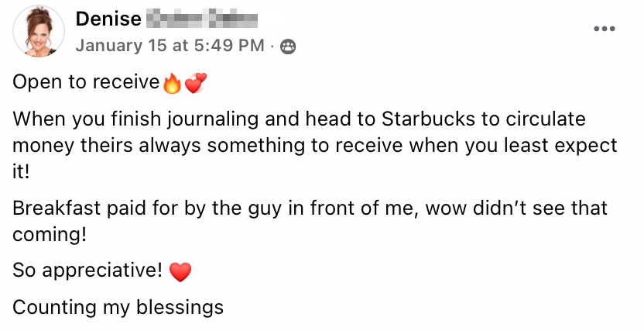This screenshot has height=331, width=644.
Task: Click the word "coming!" in the post
Action: click(x=49, y=233)
